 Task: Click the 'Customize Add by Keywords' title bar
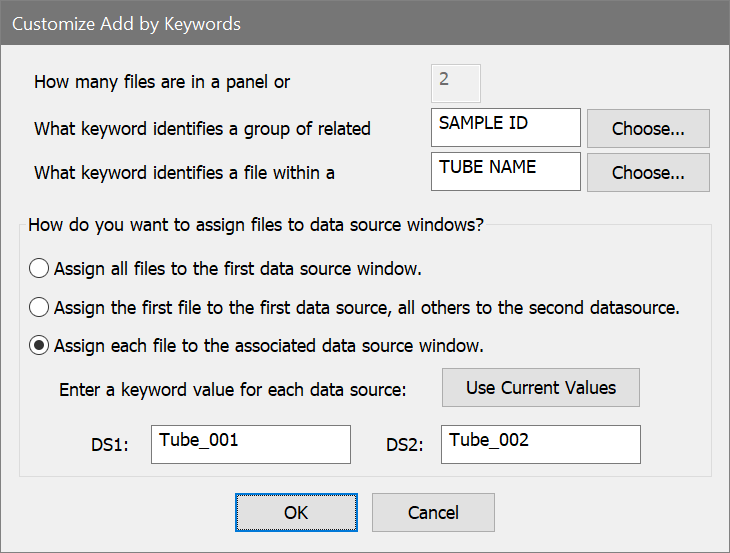(365, 23)
